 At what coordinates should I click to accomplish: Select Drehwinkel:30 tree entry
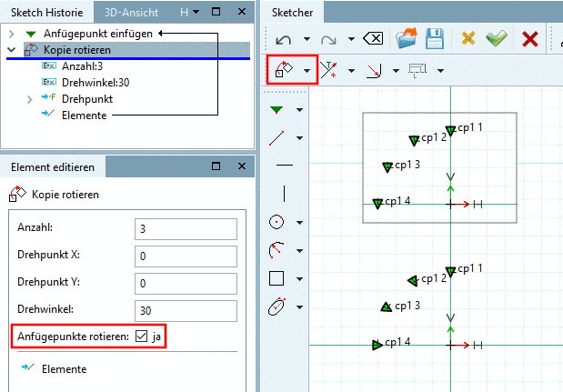point(96,83)
